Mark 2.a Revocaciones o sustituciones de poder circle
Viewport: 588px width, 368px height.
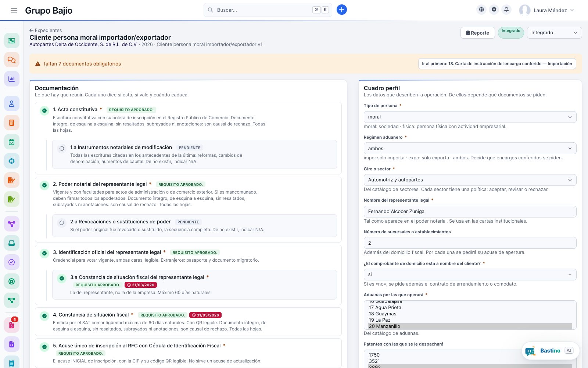pyautogui.click(x=62, y=223)
